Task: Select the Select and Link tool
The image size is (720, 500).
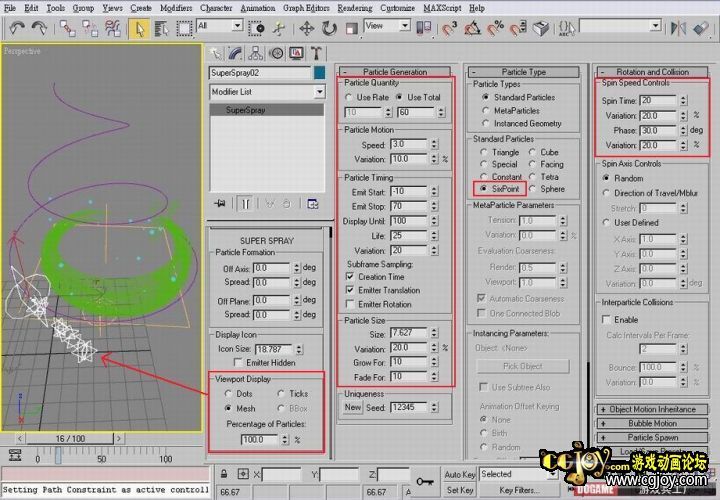Action: pyautogui.click(x=68, y=28)
